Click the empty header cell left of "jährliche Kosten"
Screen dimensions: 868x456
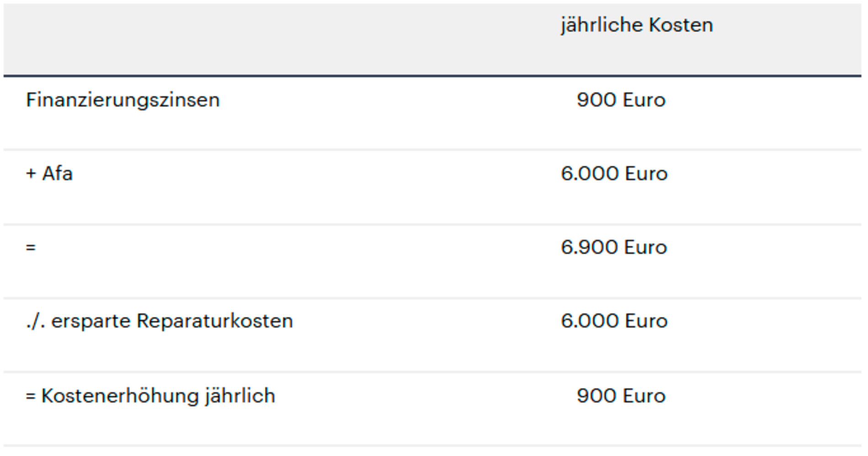tap(274, 39)
